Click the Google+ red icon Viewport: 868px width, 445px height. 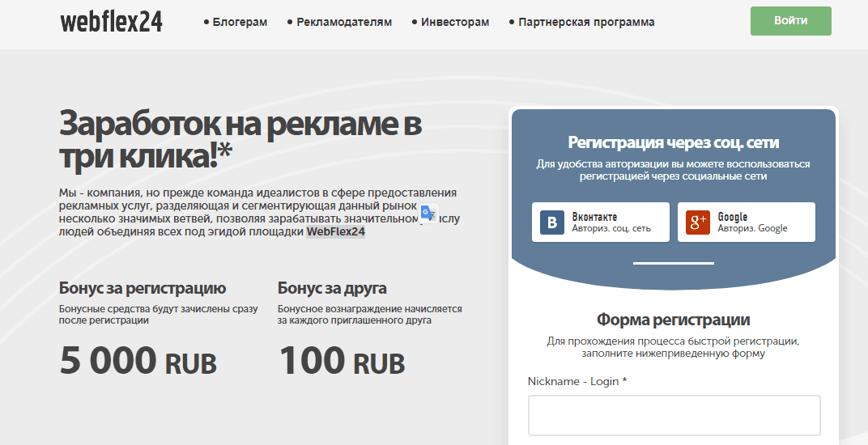pos(697,222)
